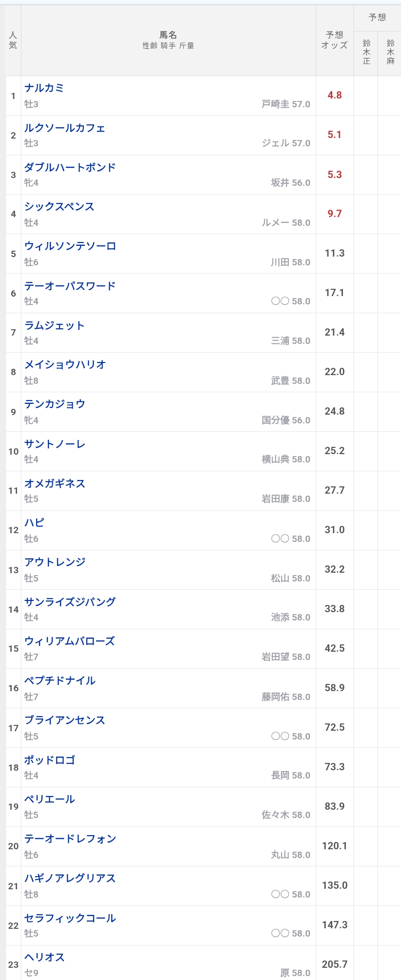Select メイショウハリオ in the list
Image resolution: width=401 pixels, height=980 pixels.
tap(65, 364)
